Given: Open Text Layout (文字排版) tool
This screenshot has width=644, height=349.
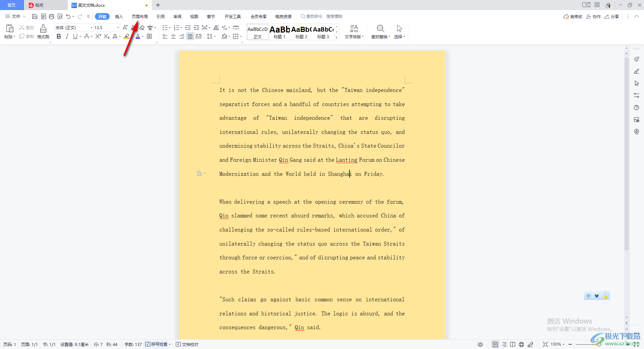Looking at the screenshot, I should click(x=354, y=32).
